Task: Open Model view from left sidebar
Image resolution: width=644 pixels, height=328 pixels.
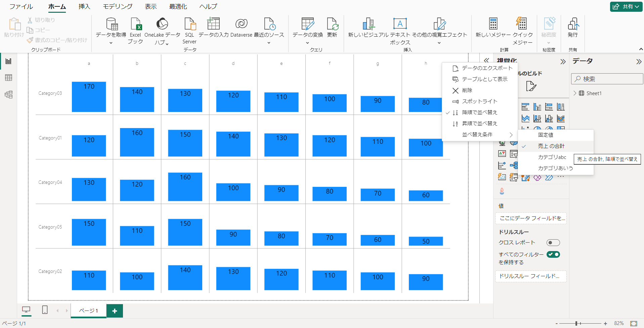Action: (9, 94)
